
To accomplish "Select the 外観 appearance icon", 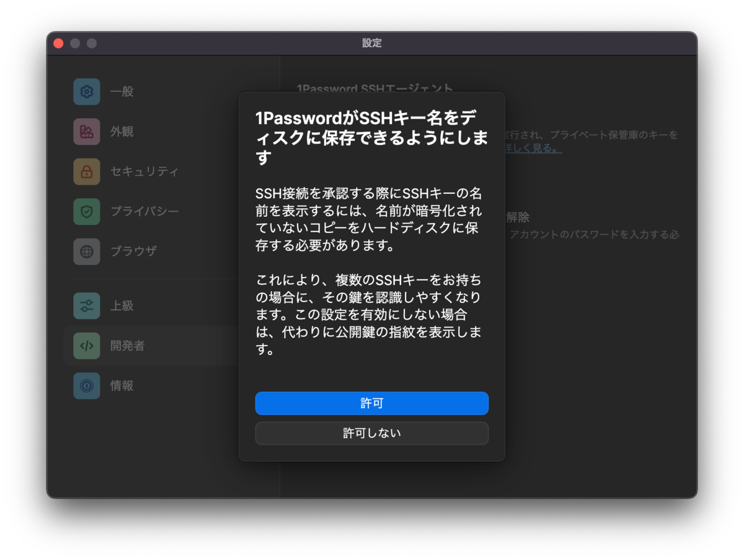I will 87,132.
